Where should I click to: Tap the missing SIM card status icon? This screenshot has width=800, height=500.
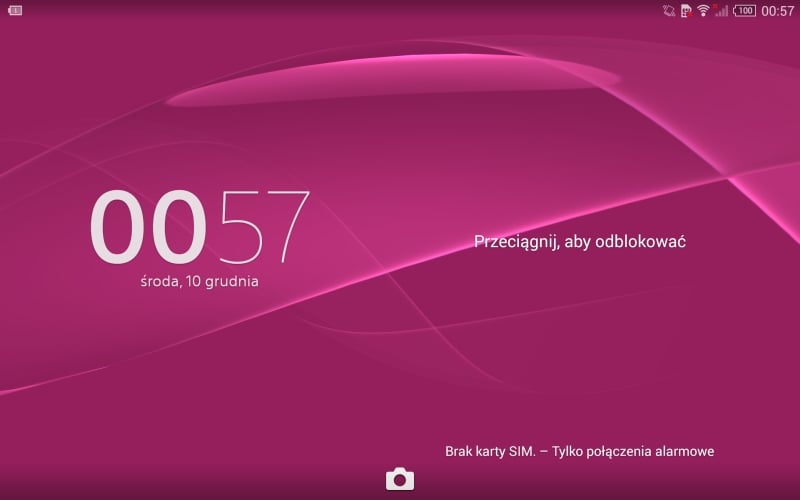[x=686, y=10]
